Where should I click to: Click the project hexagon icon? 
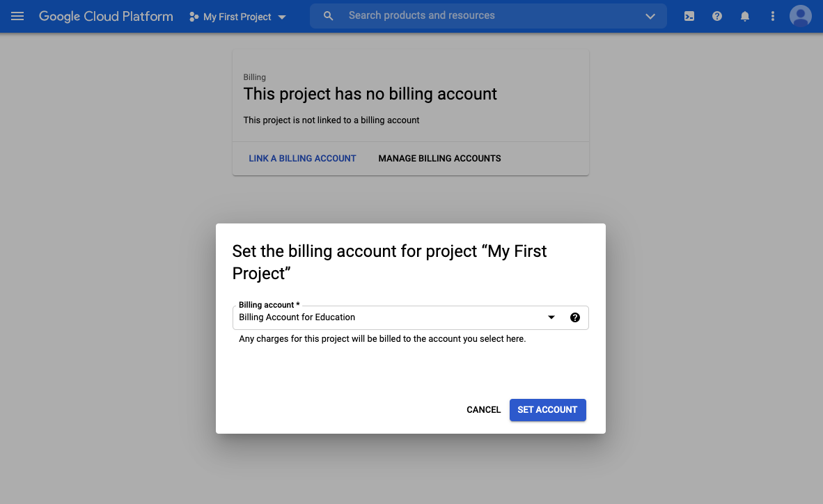[194, 17]
